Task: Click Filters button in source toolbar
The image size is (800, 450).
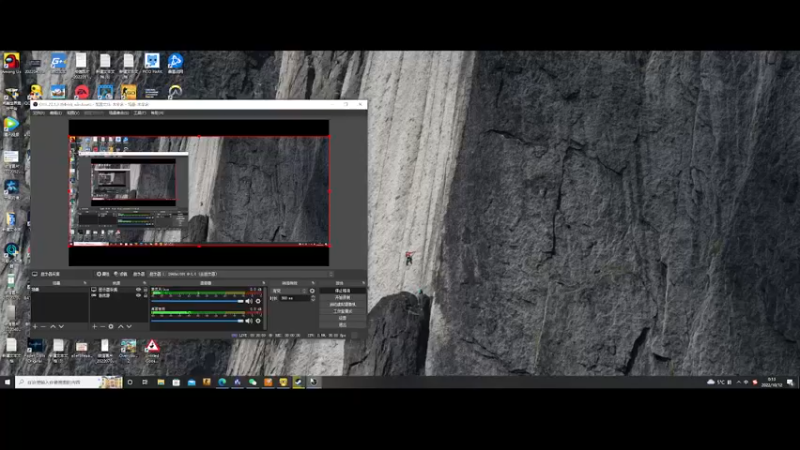Action: tap(121, 274)
